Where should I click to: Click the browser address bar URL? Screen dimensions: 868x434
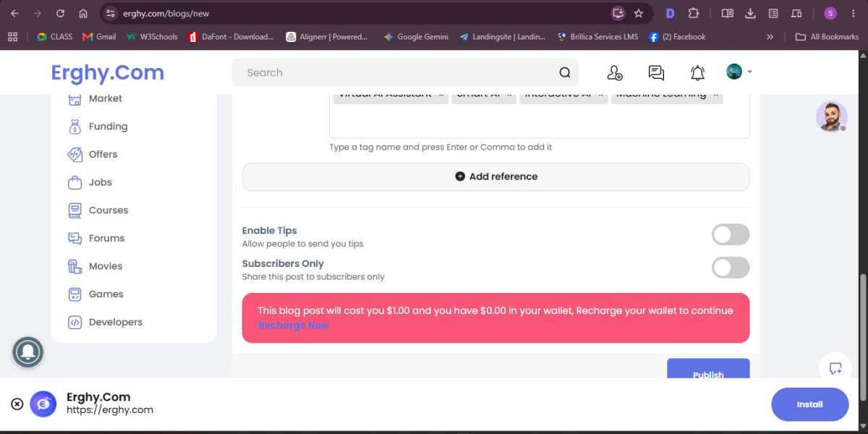(x=166, y=13)
